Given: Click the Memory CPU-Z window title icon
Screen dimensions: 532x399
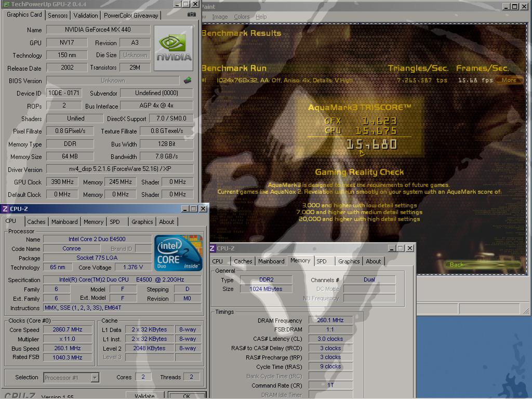Looking at the screenshot, I should coord(212,248).
